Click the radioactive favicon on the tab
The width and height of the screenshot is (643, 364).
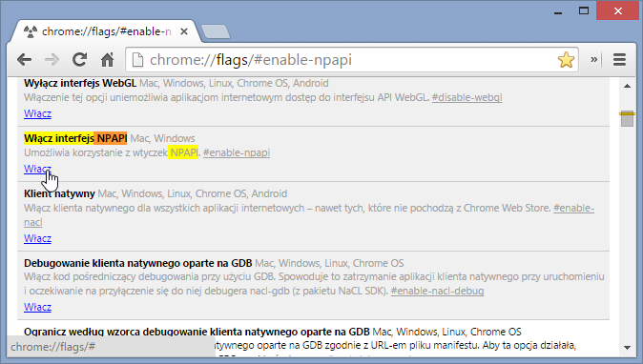31,31
